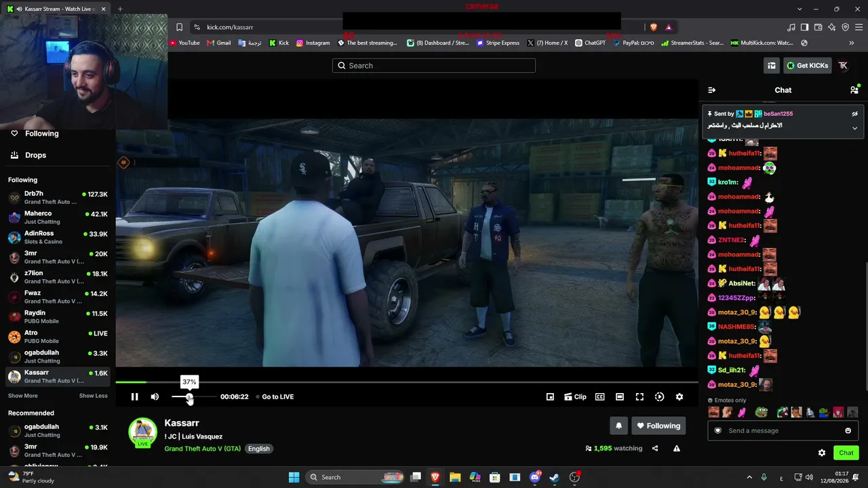Expand the pinned message chevron
This screenshot has height=488, width=868.
[854, 128]
